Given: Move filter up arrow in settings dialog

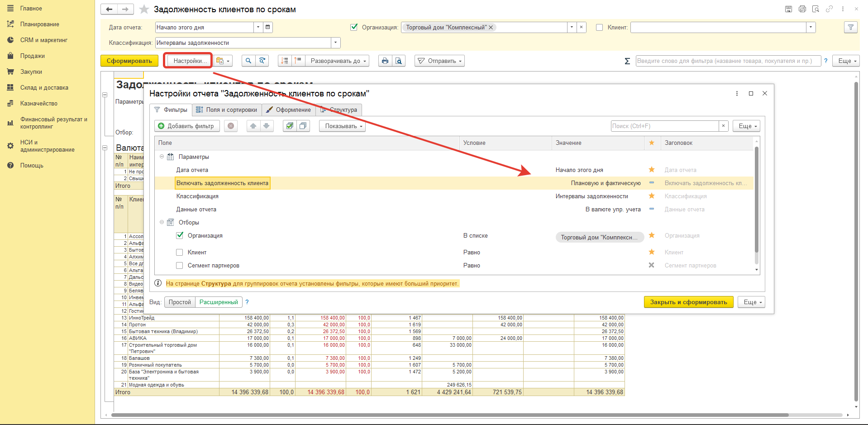Looking at the screenshot, I should pos(253,126).
